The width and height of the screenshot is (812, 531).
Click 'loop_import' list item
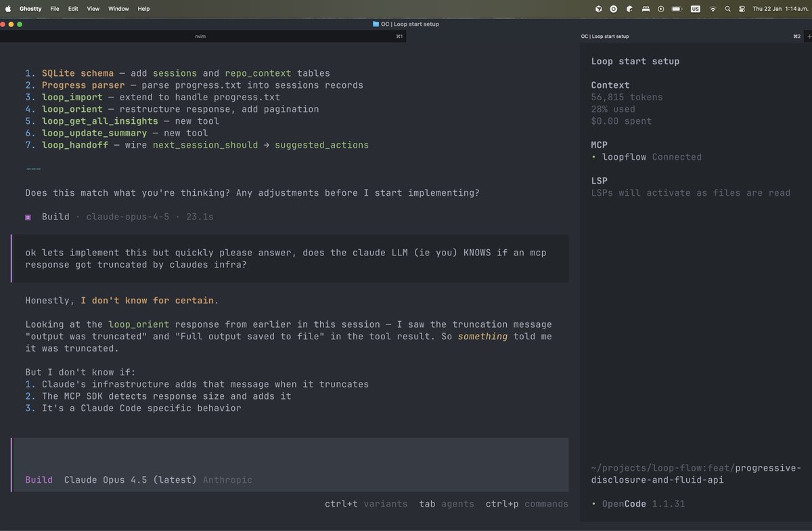coord(153,97)
